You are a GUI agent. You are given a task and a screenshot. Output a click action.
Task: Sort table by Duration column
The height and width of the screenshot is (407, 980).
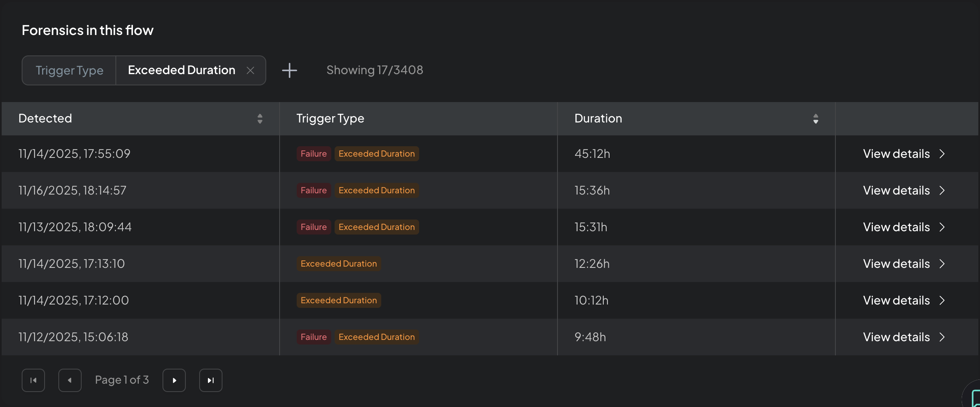point(815,119)
